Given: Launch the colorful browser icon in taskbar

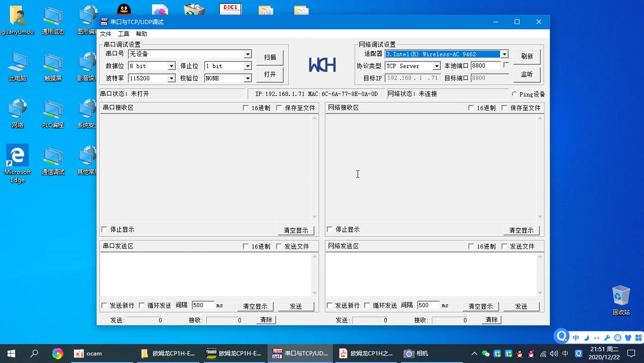Looking at the screenshot, I should point(57,353).
